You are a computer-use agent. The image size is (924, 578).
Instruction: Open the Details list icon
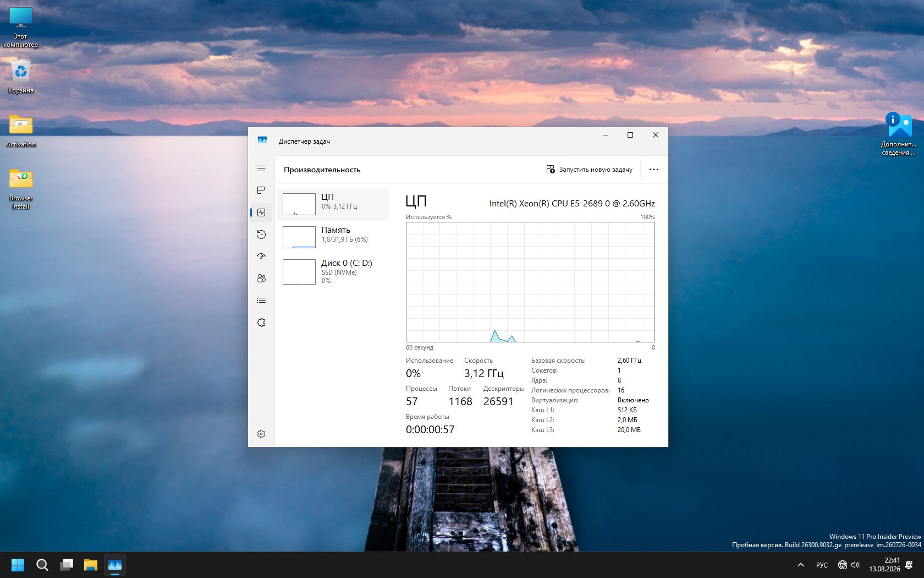[261, 301]
